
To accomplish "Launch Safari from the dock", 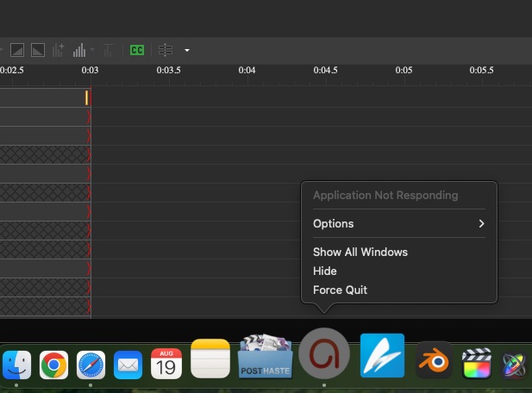I will click(91, 365).
